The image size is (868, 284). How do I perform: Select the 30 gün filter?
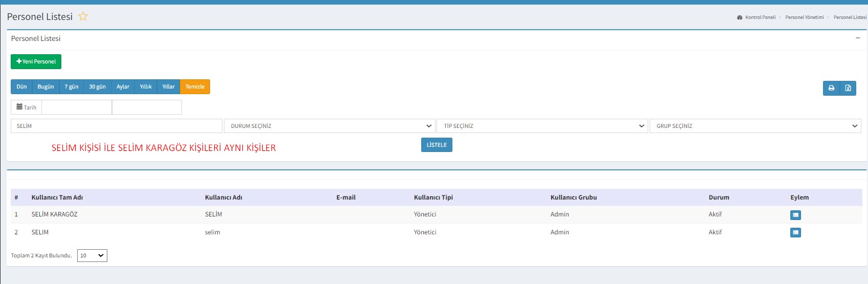tap(97, 86)
